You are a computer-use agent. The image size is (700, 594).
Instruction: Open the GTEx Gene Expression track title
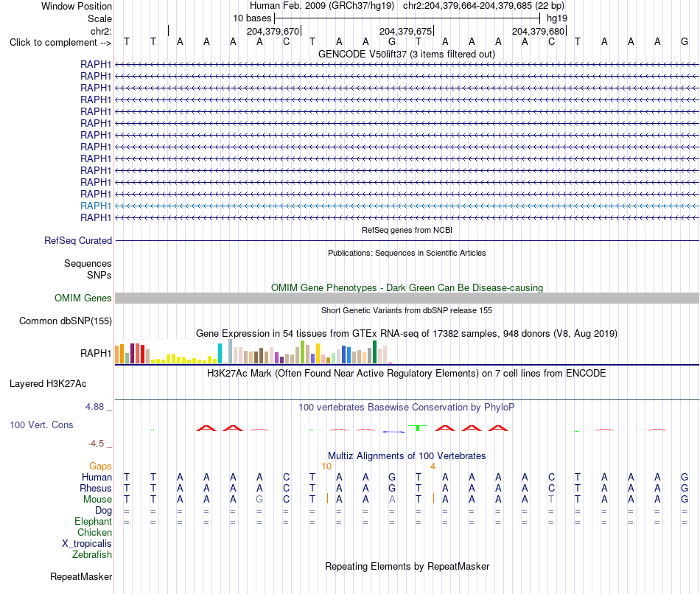pos(406,333)
